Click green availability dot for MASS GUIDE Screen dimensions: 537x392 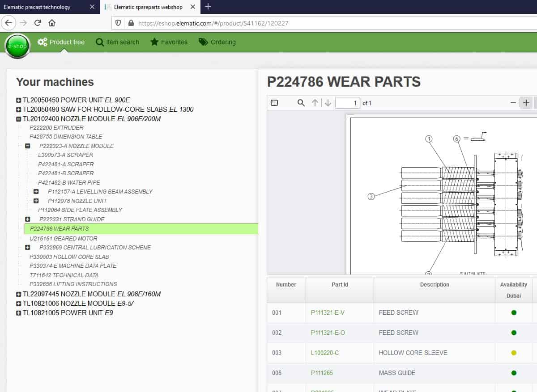(514, 373)
